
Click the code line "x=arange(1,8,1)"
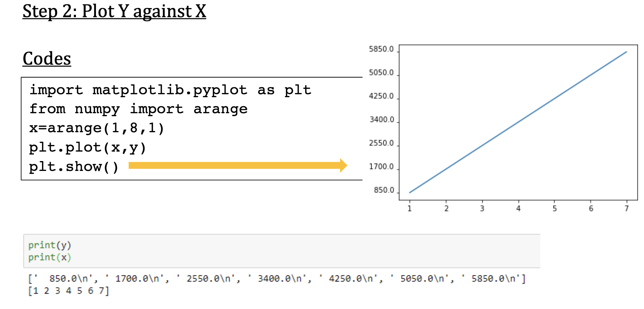97,128
